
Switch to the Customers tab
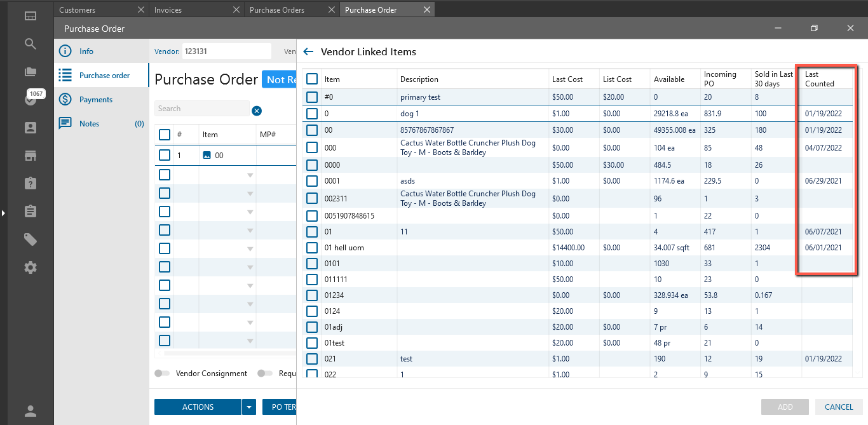click(78, 10)
